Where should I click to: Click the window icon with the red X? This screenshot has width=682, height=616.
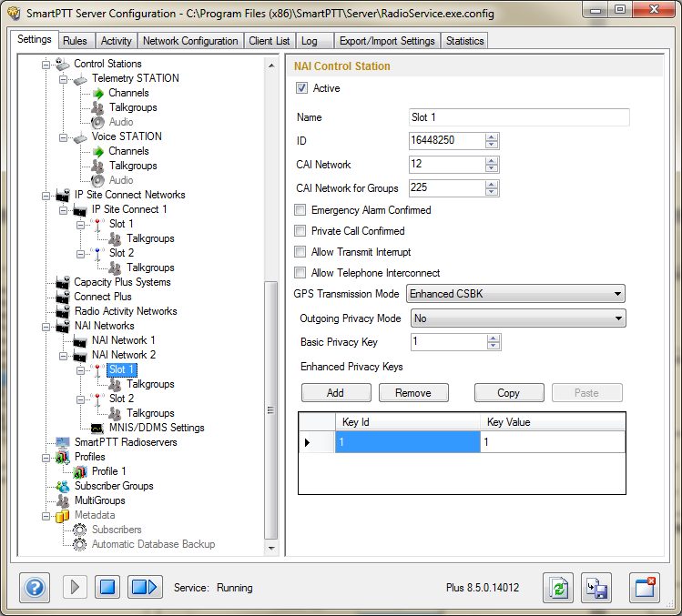pyautogui.click(x=645, y=588)
